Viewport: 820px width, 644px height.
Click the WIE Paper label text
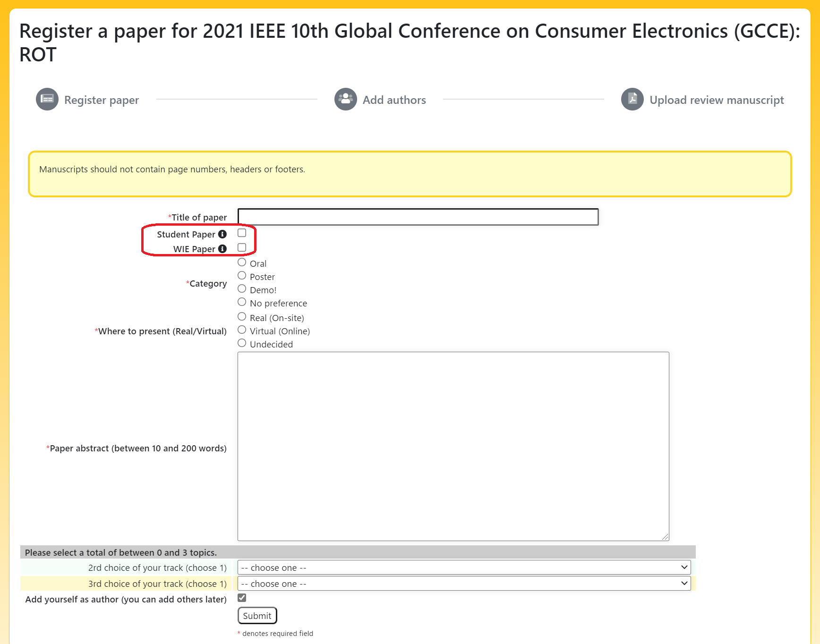click(194, 249)
